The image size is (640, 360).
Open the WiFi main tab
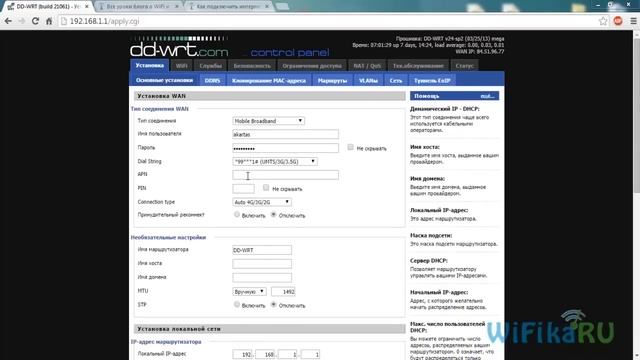pyautogui.click(x=181, y=66)
